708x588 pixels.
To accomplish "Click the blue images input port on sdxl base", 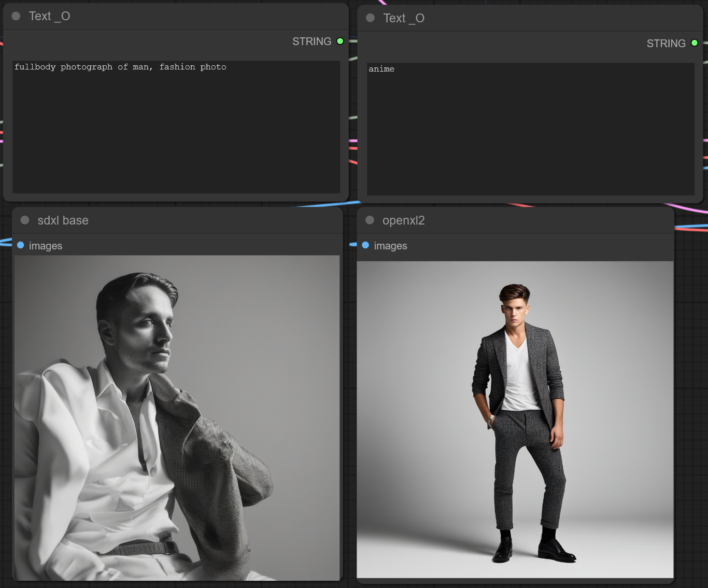I will [x=21, y=245].
